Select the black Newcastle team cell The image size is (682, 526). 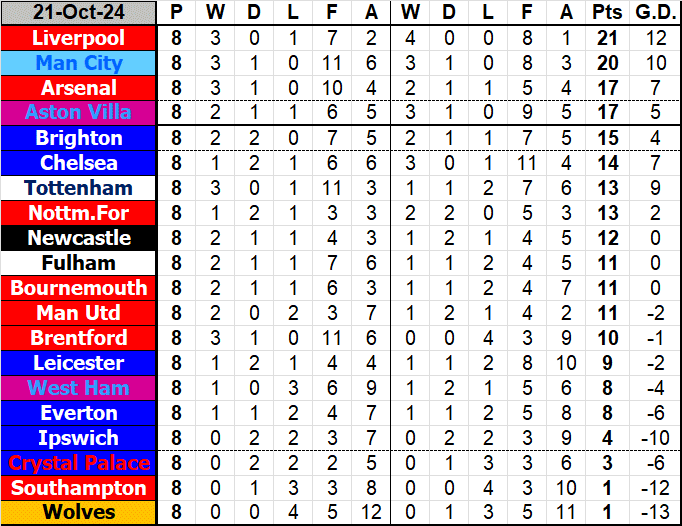coord(79,238)
